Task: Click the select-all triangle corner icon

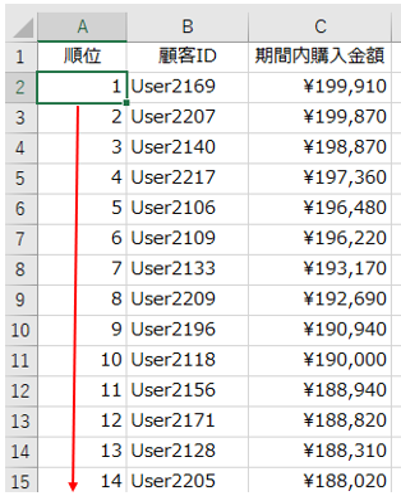Action: point(23,28)
